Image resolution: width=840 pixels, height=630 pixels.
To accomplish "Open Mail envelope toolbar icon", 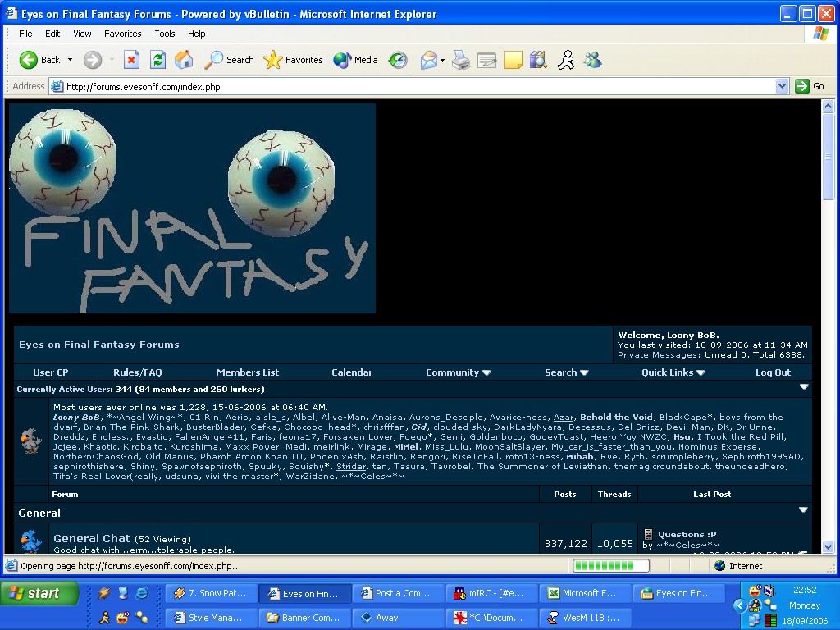I will click(x=428, y=60).
